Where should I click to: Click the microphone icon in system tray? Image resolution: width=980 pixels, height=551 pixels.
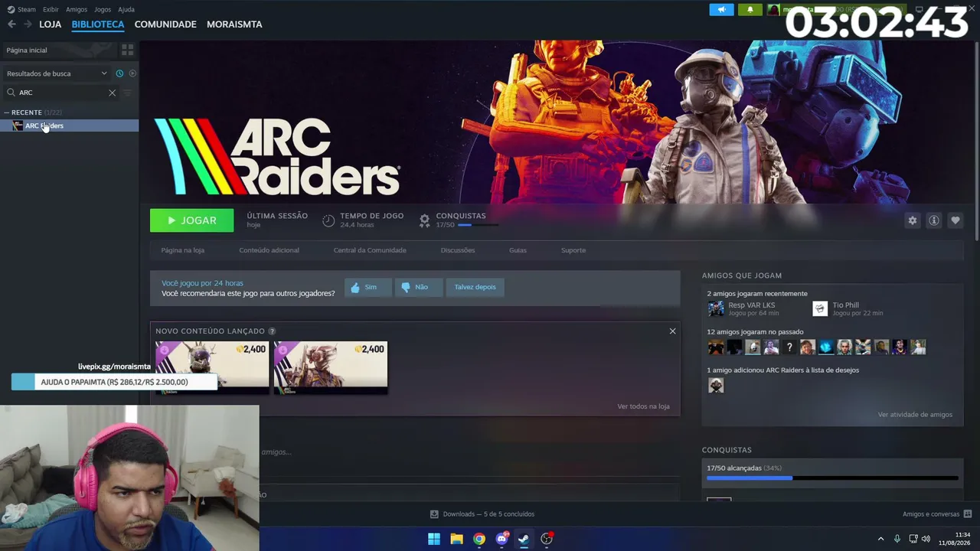coord(897,539)
